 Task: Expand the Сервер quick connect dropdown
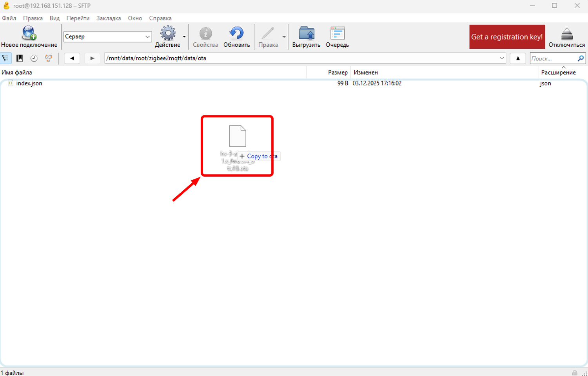(147, 37)
